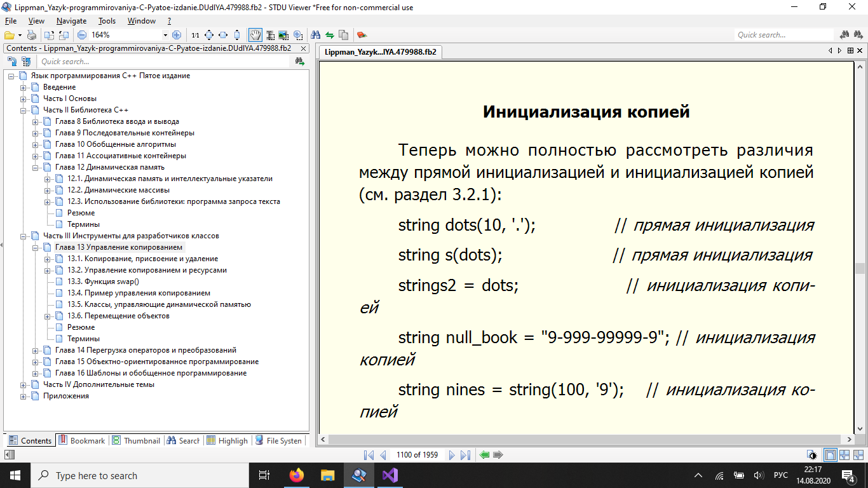This screenshot has height=488, width=868.
Task: Set actual size with the 1:1 icon
Action: click(195, 35)
